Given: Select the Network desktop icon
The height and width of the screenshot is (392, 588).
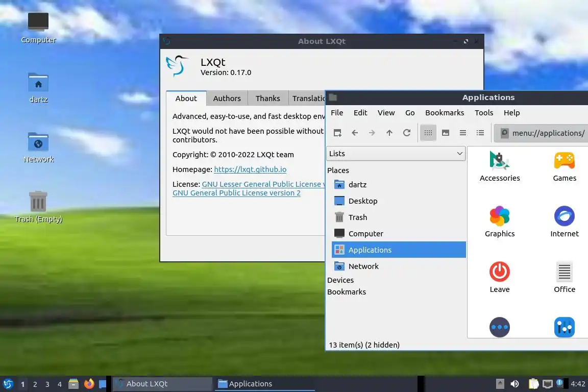Looking at the screenshot, I should pyautogui.click(x=38, y=148).
